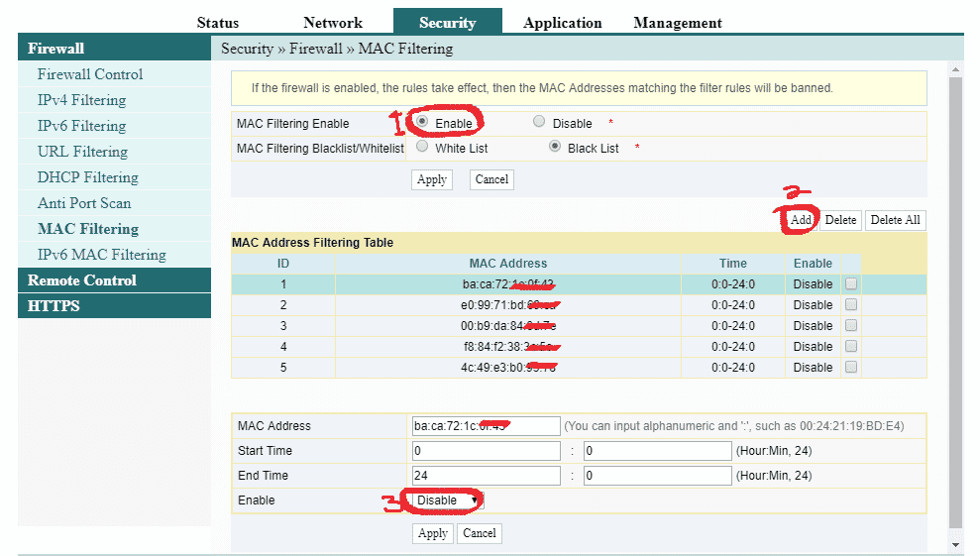The height and width of the screenshot is (556, 980).
Task: Open MAC Filtering sidebar item
Action: [x=88, y=229]
